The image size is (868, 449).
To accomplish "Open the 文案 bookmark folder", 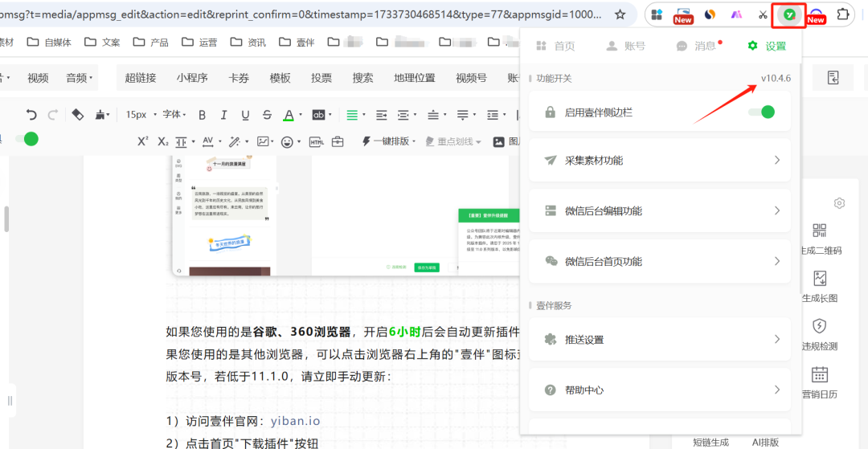I will (x=102, y=42).
